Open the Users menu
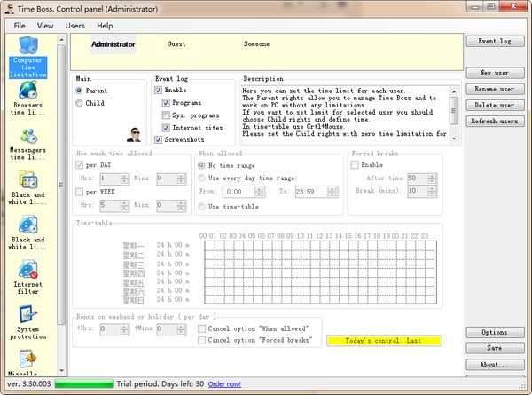The width and height of the screenshot is (532, 395). coord(75,26)
